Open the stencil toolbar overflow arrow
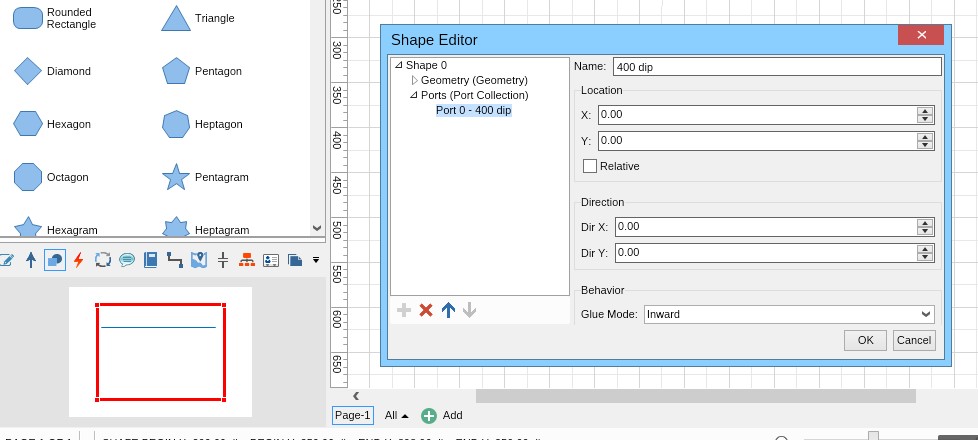The image size is (978, 440). point(316,260)
